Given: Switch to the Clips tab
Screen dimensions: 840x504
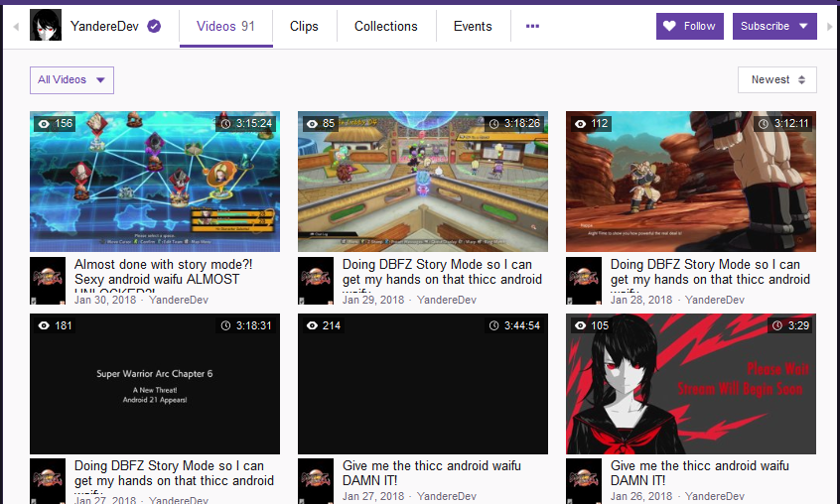Looking at the screenshot, I should click(304, 26).
